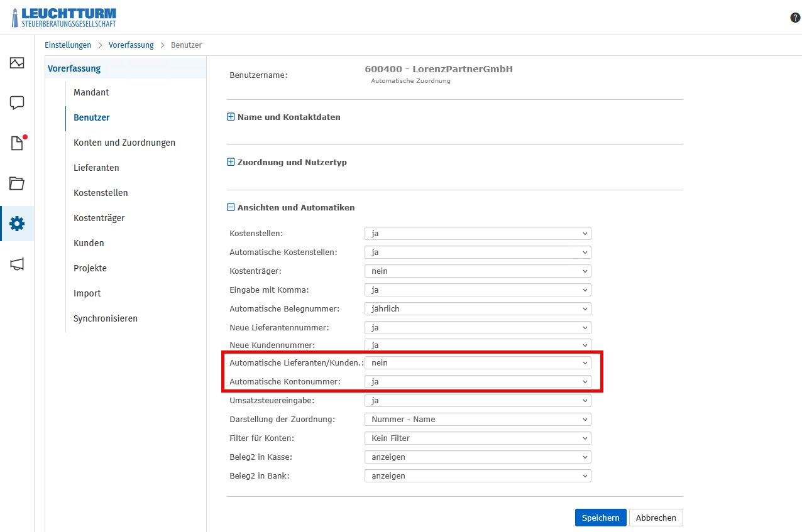802x532 pixels.
Task: Click the help question mark icon
Action: pyautogui.click(x=795, y=18)
